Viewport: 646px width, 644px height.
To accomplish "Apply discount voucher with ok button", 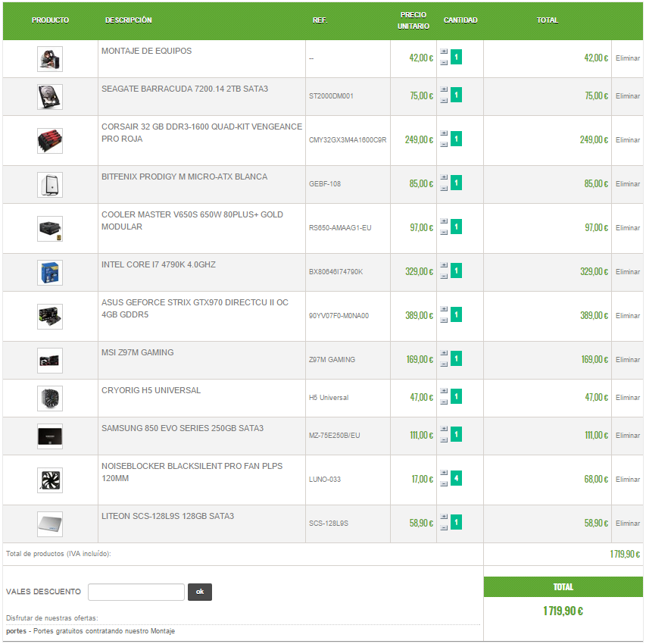I will (x=200, y=592).
